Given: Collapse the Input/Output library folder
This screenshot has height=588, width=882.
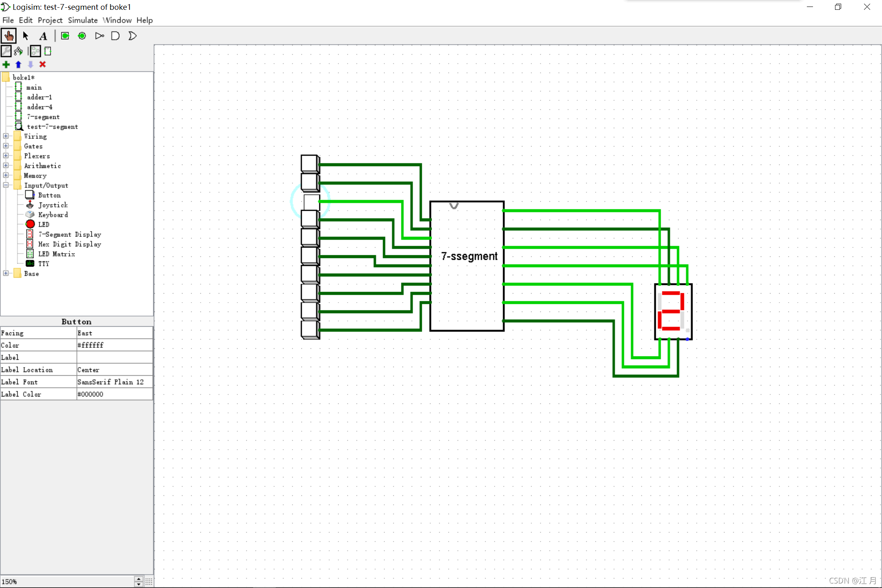Looking at the screenshot, I should [x=6, y=185].
